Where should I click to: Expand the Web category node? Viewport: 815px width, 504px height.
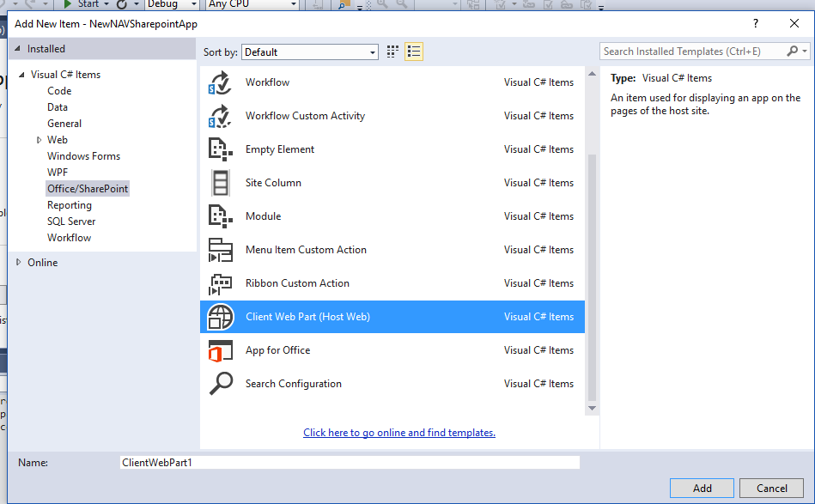39,140
